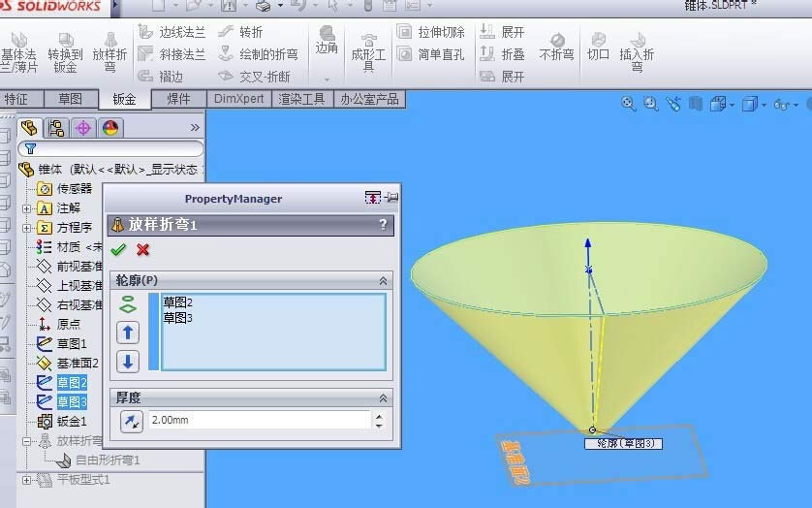Open the DimXpertManager tab icon
This screenshot has height=508, width=812.
coord(83,128)
